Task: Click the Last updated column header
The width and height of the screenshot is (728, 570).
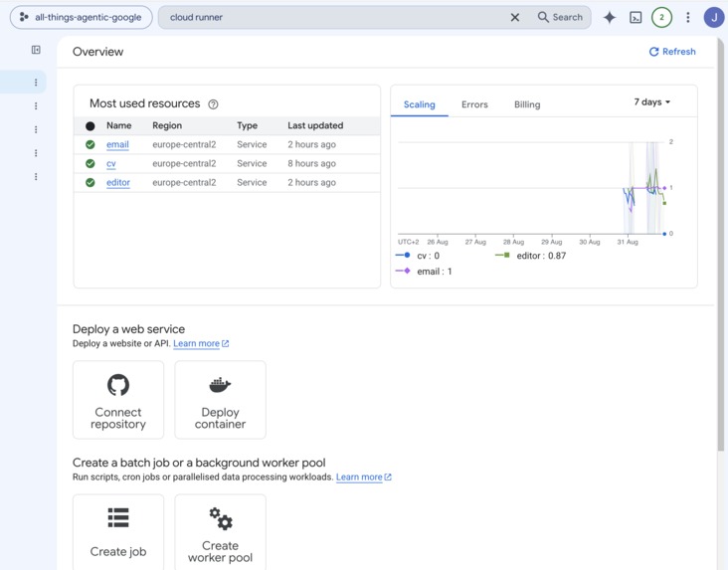Action: coord(315,125)
